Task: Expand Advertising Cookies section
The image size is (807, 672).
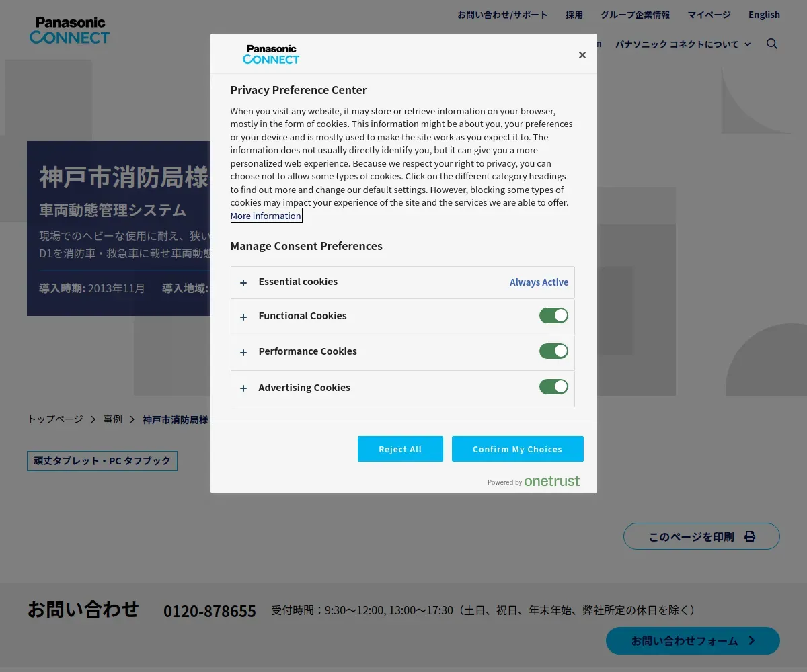Action: (x=403, y=388)
